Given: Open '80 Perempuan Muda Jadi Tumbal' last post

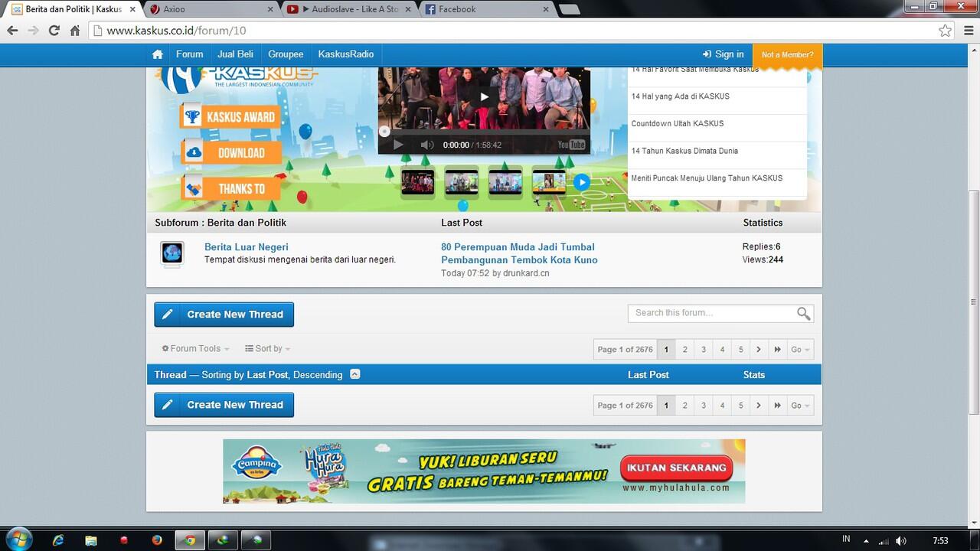Looking at the screenshot, I should click(x=519, y=253).
